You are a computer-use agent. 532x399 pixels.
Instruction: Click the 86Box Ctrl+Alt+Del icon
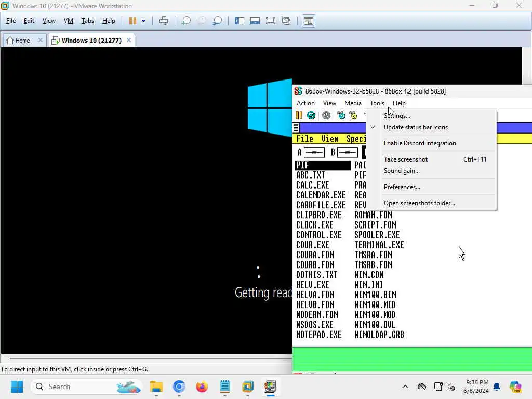click(341, 115)
